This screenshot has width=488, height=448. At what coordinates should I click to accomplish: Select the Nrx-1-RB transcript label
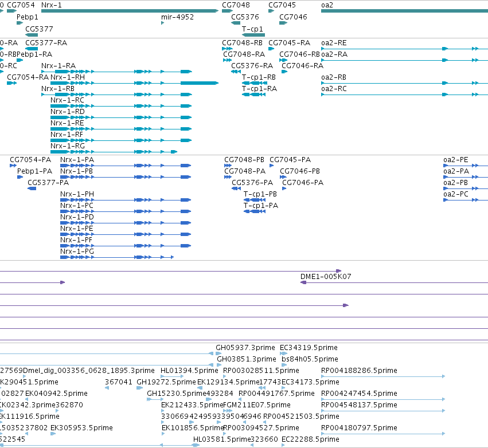pos(58,89)
